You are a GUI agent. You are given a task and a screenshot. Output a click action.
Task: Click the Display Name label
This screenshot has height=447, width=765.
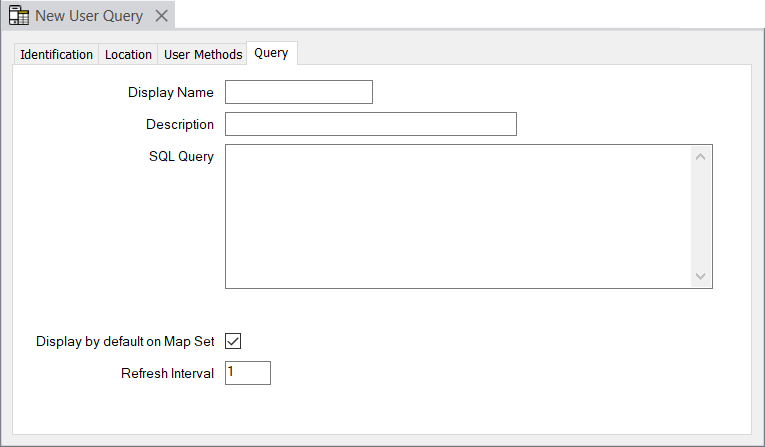pyautogui.click(x=170, y=93)
